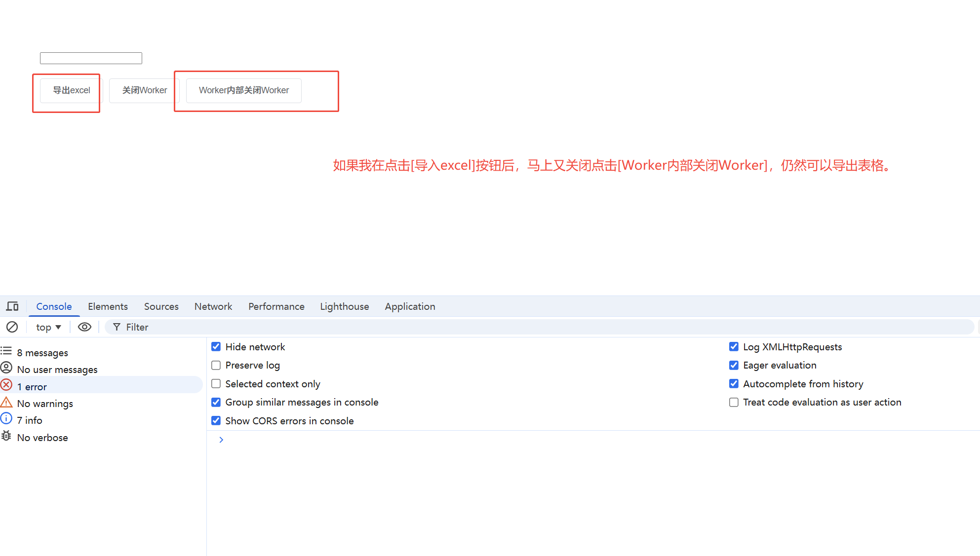Click the Worker内部关闭Worker button
980x556 pixels.
pyautogui.click(x=243, y=90)
